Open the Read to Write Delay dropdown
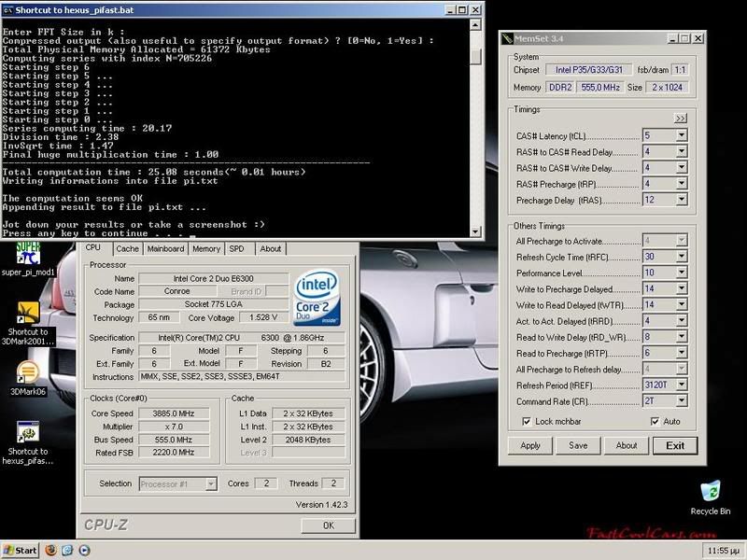Image resolution: width=747 pixels, height=560 pixels. [682, 337]
